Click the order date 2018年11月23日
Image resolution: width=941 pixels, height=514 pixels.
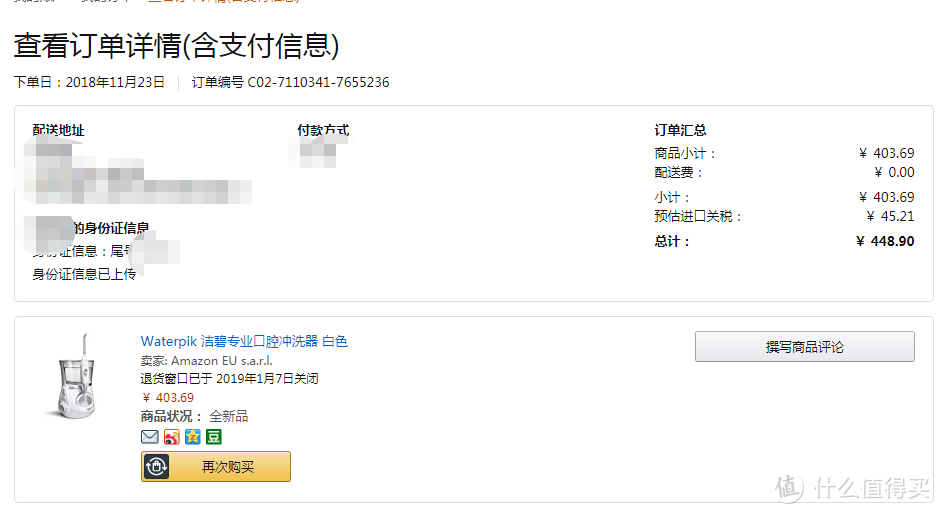115,82
